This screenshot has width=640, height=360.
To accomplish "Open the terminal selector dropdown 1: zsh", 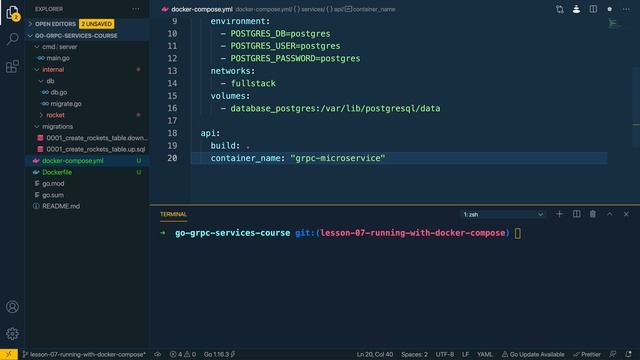I will pyautogui.click(x=503, y=214).
